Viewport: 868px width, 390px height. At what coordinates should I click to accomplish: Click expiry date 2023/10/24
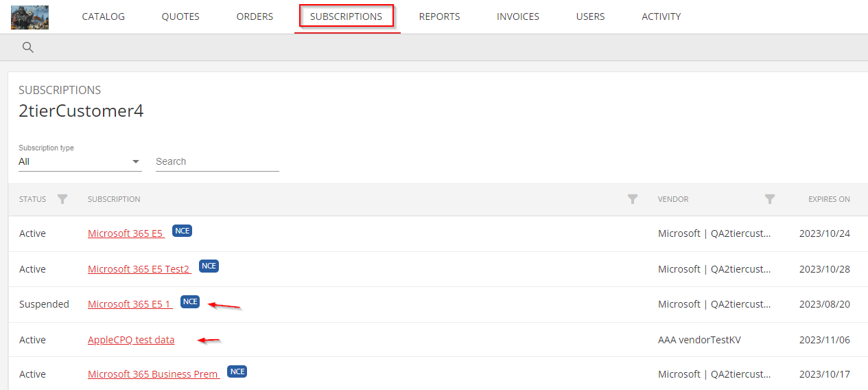[x=825, y=233]
